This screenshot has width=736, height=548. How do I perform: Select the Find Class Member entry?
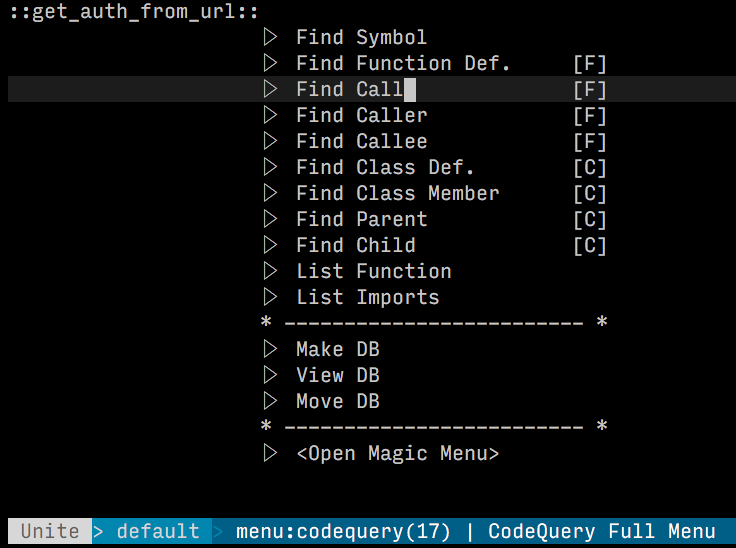pos(398,193)
